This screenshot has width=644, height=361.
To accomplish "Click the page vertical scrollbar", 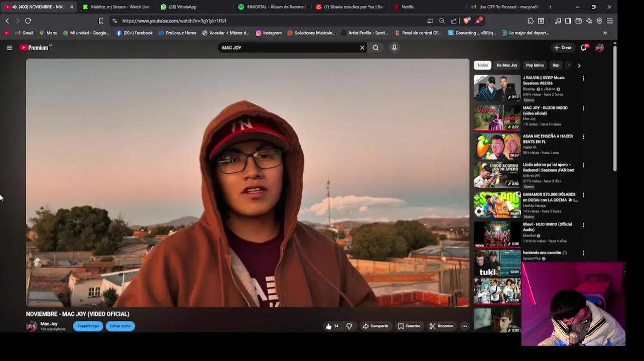I will pos(615,108).
